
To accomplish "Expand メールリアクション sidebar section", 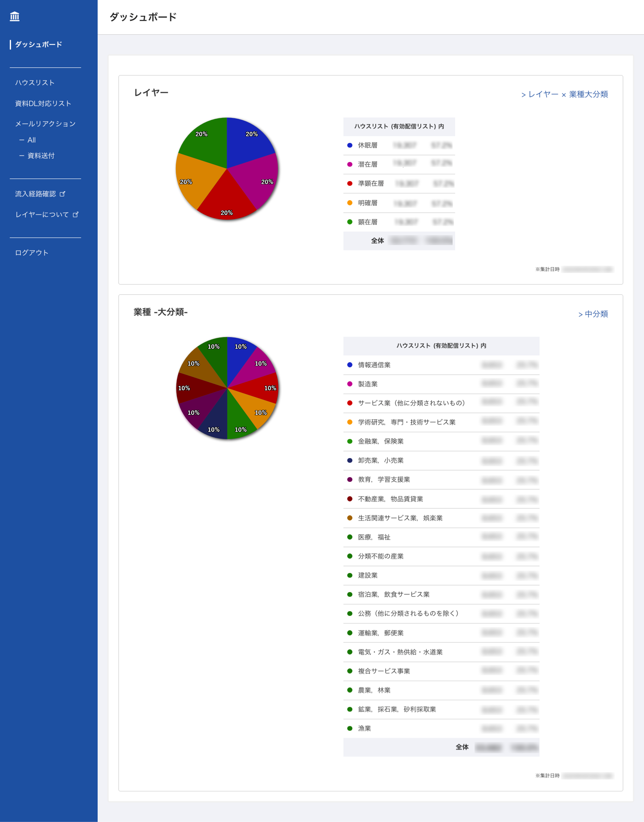I will (x=45, y=124).
